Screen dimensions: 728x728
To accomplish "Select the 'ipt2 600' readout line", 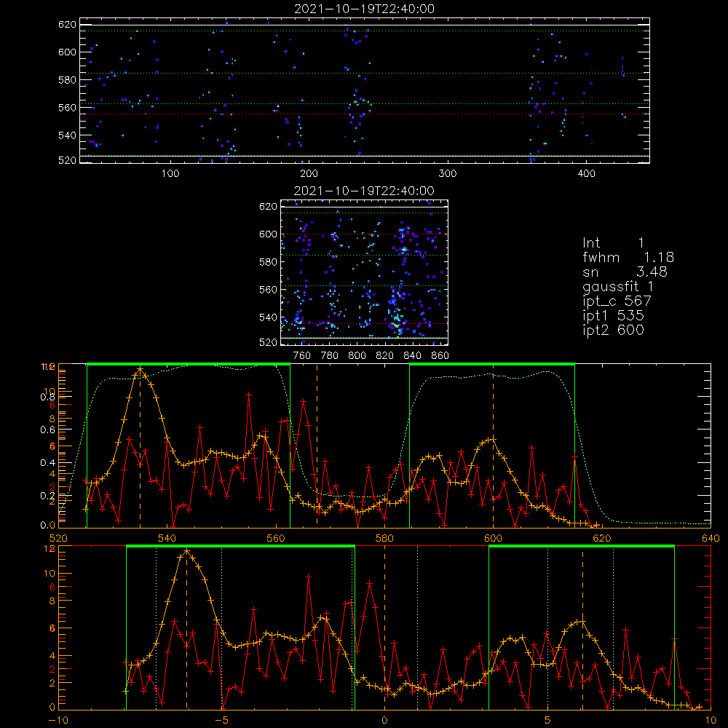I will click(x=613, y=330).
